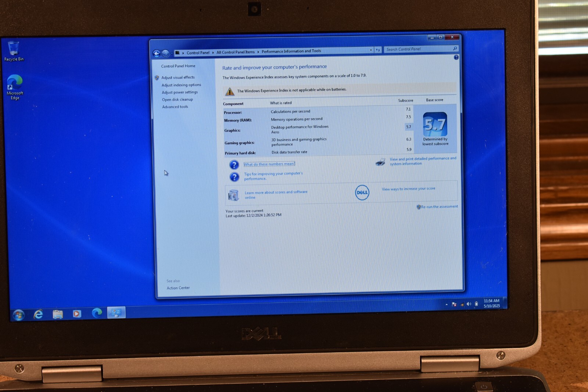Click the search magnifier in Control Panel
The width and height of the screenshot is (588, 392).
click(455, 48)
